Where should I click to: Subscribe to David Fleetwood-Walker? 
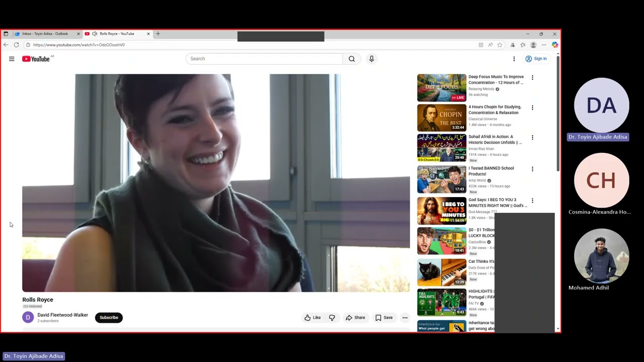109,317
